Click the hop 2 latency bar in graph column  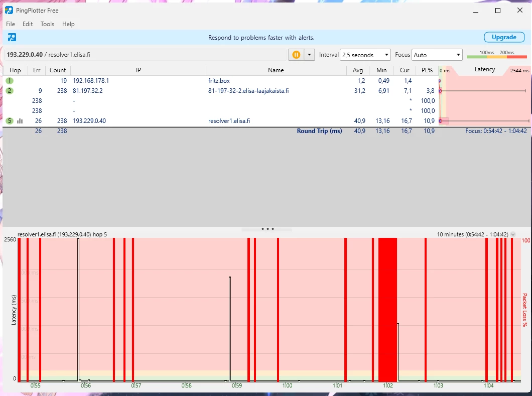482,91
